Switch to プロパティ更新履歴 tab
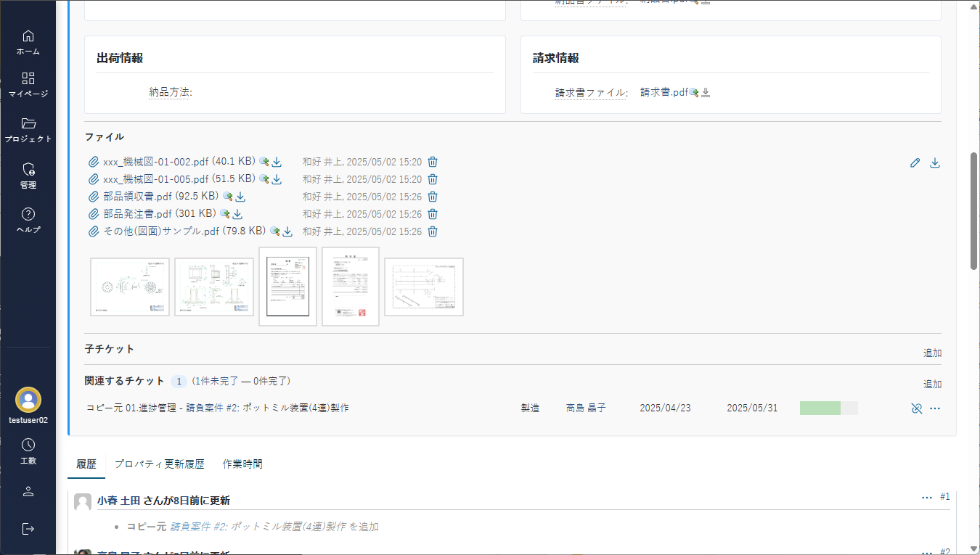Image resolution: width=980 pixels, height=555 pixels. pyautogui.click(x=159, y=464)
